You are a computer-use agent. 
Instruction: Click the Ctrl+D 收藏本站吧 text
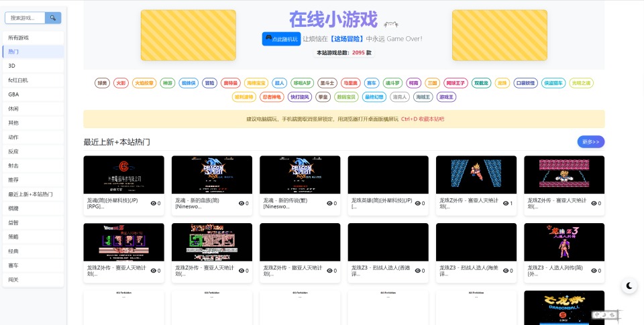[423, 119]
